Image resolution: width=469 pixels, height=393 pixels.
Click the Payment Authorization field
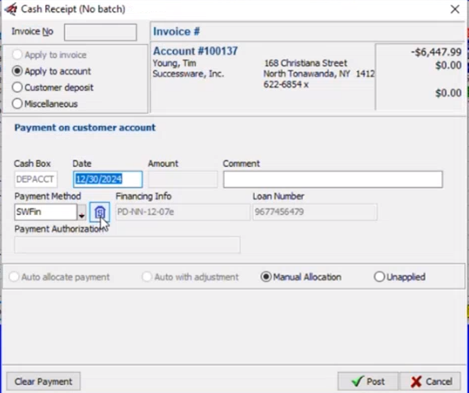(127, 245)
